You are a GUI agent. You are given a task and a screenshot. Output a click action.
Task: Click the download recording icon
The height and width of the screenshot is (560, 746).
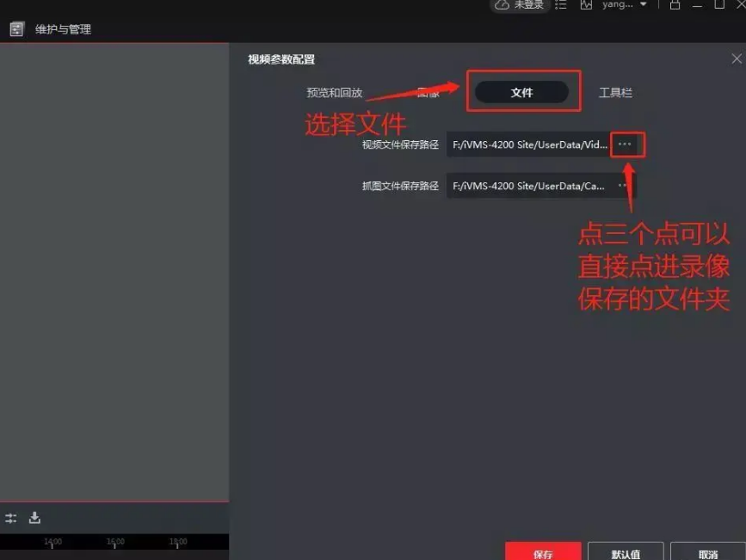point(34,518)
